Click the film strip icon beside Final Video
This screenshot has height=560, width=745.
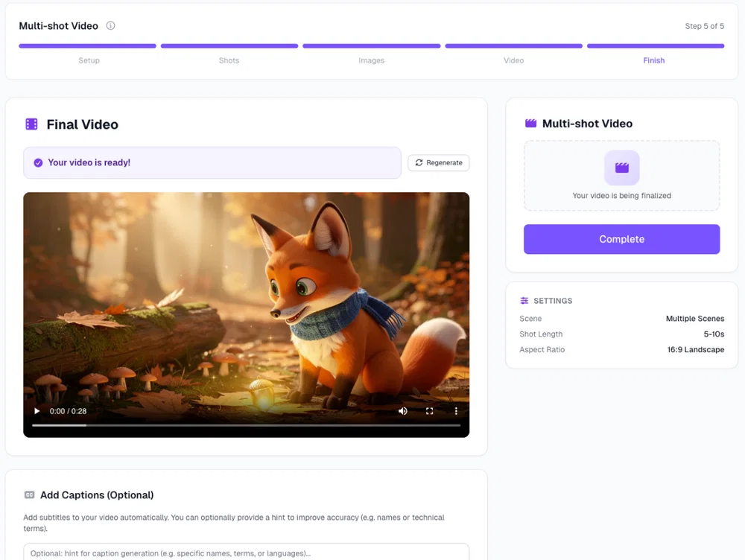click(31, 124)
